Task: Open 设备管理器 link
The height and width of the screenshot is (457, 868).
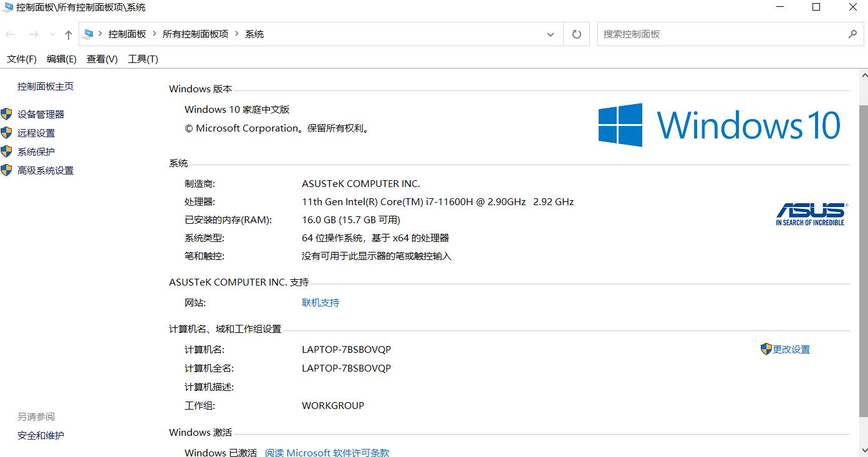Action: tap(41, 114)
